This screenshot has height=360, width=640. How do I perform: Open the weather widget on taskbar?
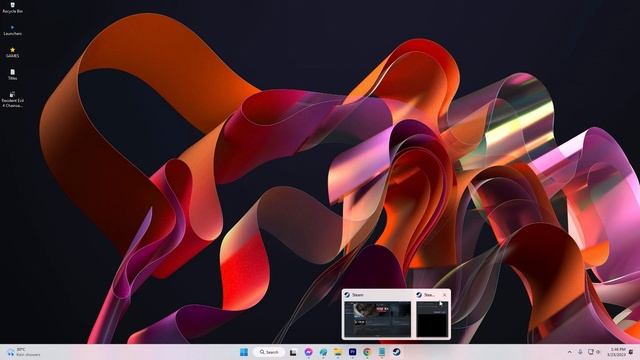23,352
